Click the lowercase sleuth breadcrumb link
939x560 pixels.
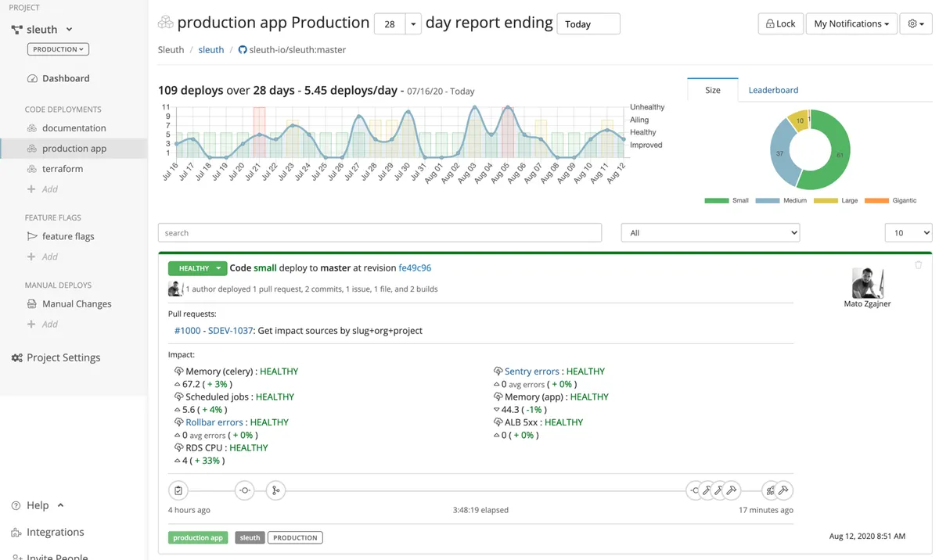(211, 49)
